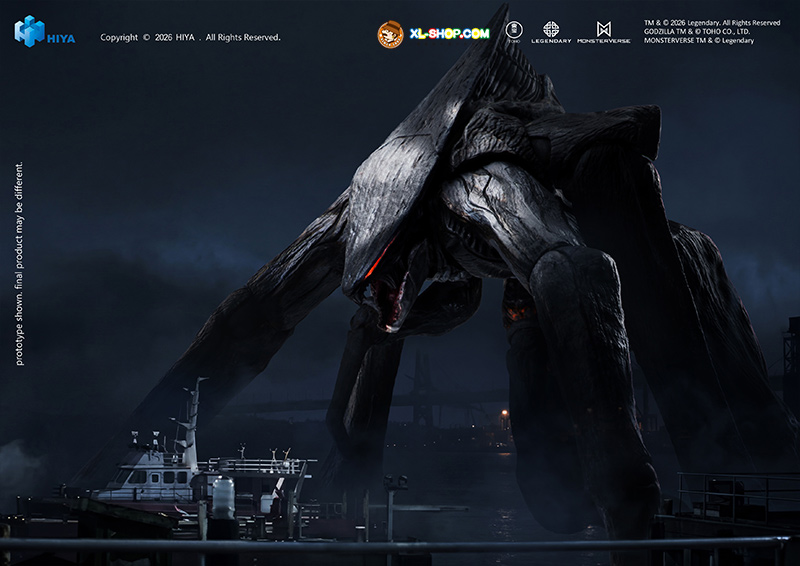Select the Toho circular logo
This screenshot has width=800, height=566.
[x=514, y=30]
